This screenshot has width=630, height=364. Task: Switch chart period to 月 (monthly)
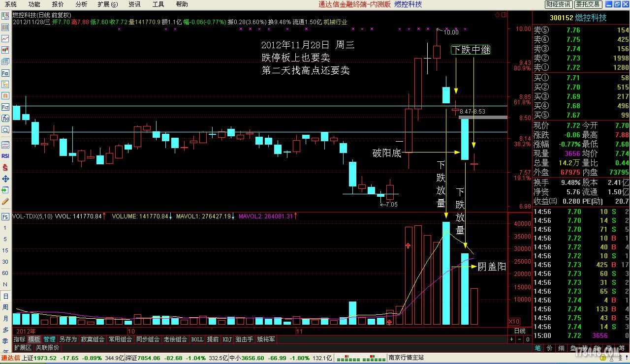click(5, 319)
